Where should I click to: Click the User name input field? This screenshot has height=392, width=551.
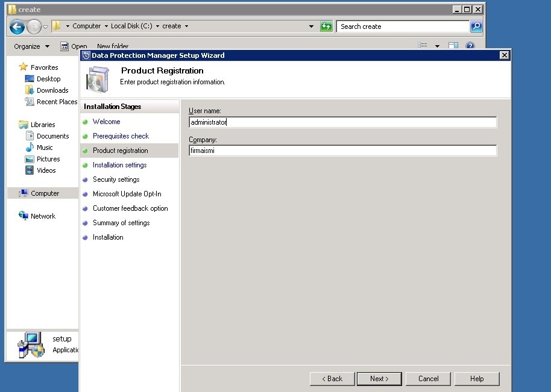(342, 122)
